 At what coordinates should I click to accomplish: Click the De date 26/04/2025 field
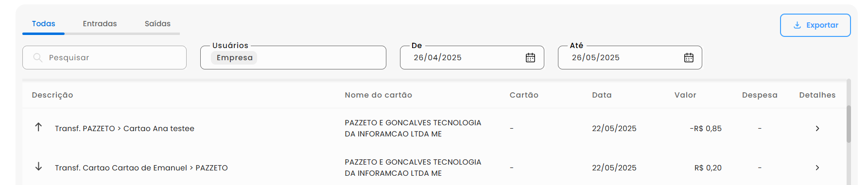(472, 58)
